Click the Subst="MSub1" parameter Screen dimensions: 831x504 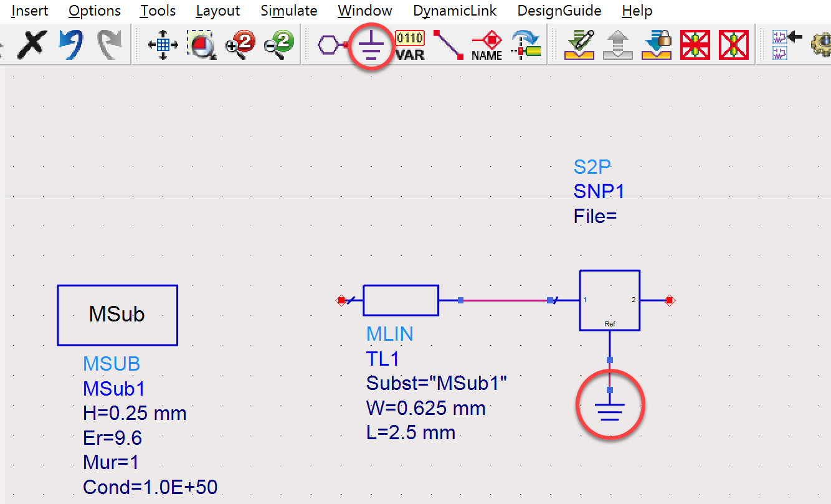(437, 383)
